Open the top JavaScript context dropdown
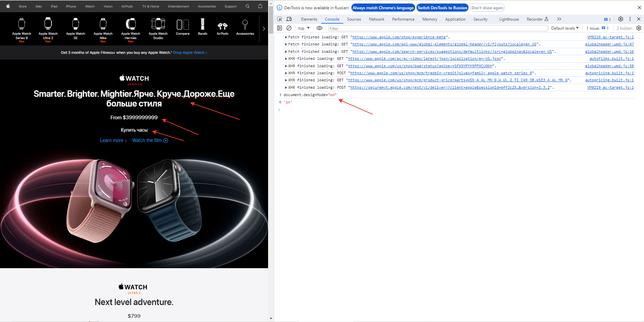644x322 pixels. coord(304,28)
